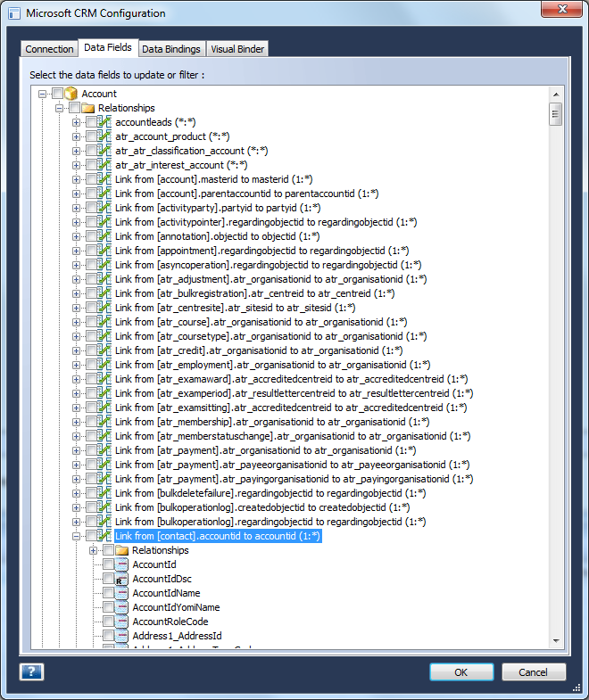The image size is (589, 700).
Task: Switch to the Connection tab
Action: 49,49
